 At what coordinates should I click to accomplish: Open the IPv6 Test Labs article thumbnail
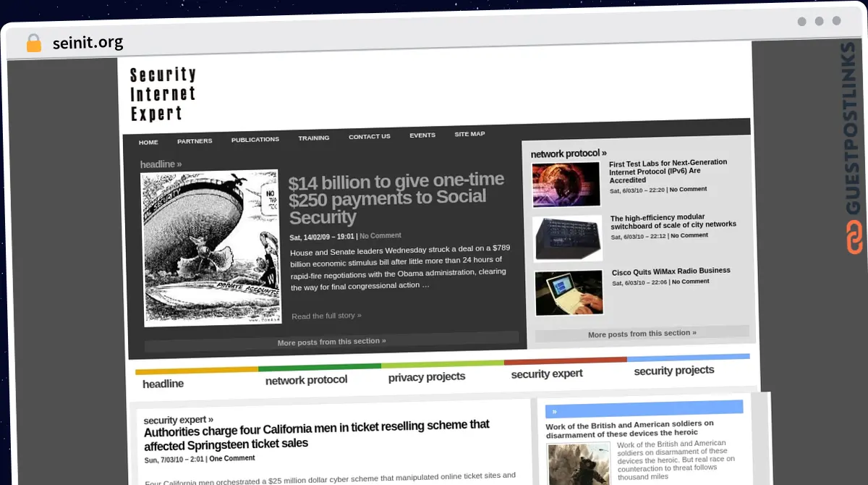pos(566,184)
